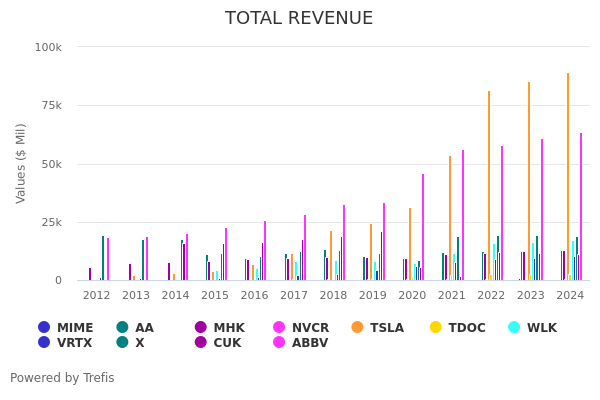This screenshot has height=400, width=600.
Task: Click the teal AA legend marker
Action: (122, 327)
